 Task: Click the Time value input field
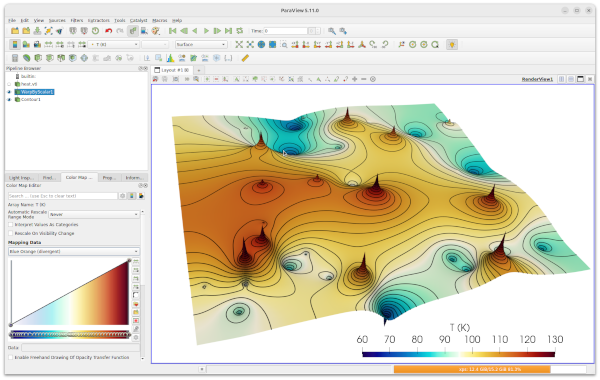click(x=286, y=31)
